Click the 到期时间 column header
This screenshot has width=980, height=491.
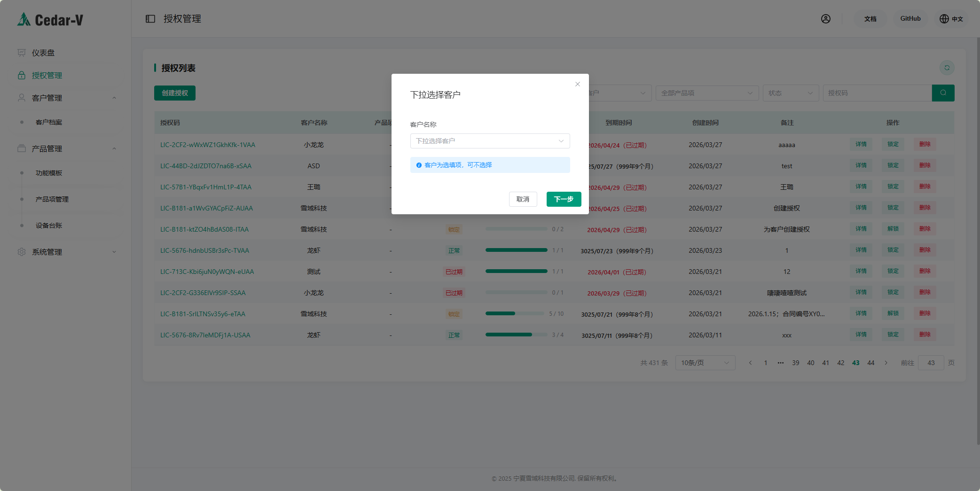pyautogui.click(x=619, y=123)
